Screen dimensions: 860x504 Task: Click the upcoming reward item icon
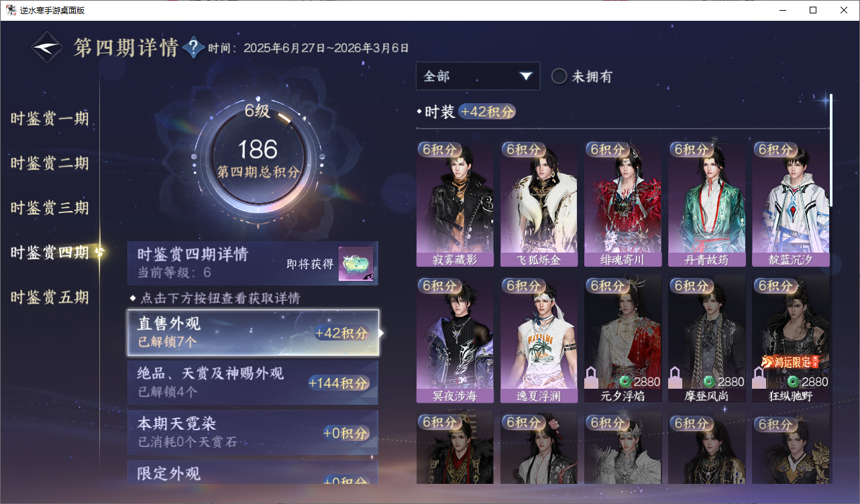pyautogui.click(x=356, y=264)
